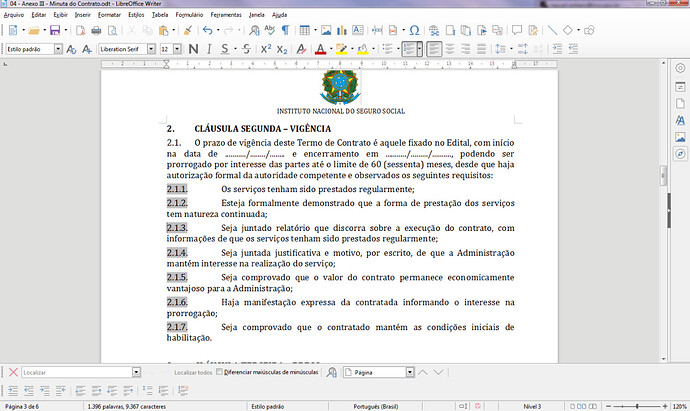Insert a text box icon
Viewport: 690px width, 411px height.
click(x=358, y=30)
